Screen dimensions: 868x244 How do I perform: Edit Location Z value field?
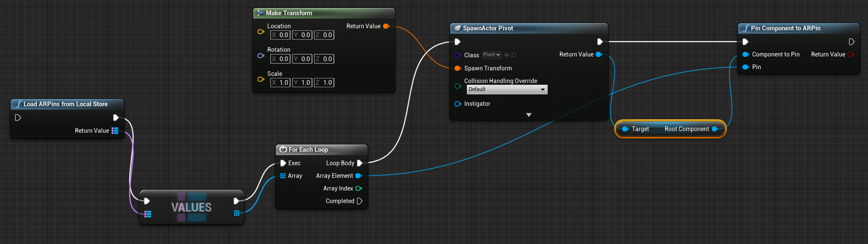pos(324,35)
